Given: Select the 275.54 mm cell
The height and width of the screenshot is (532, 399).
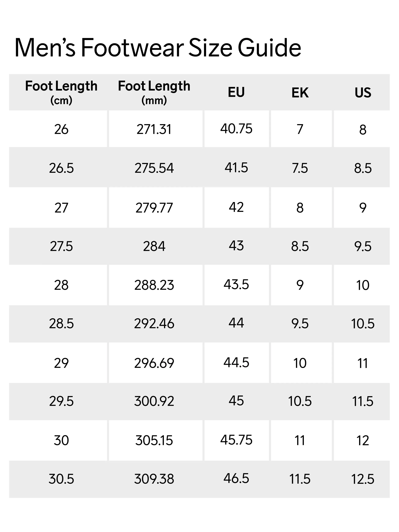Looking at the screenshot, I should tap(154, 168).
